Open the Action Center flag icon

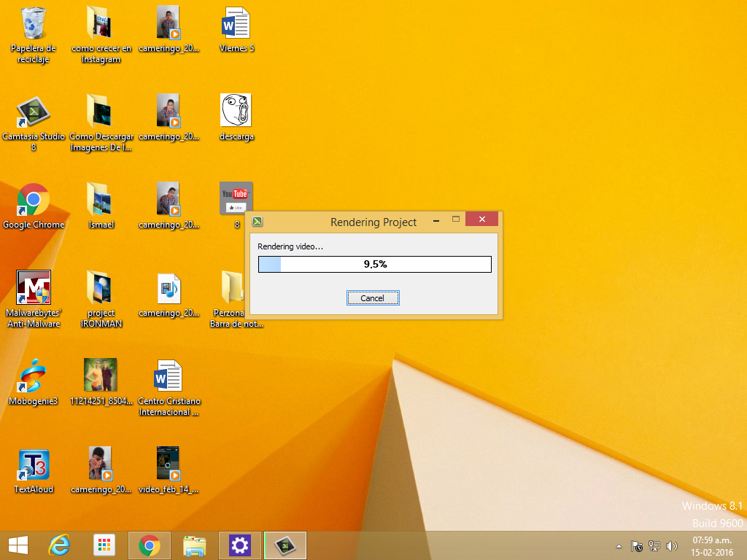(x=636, y=546)
